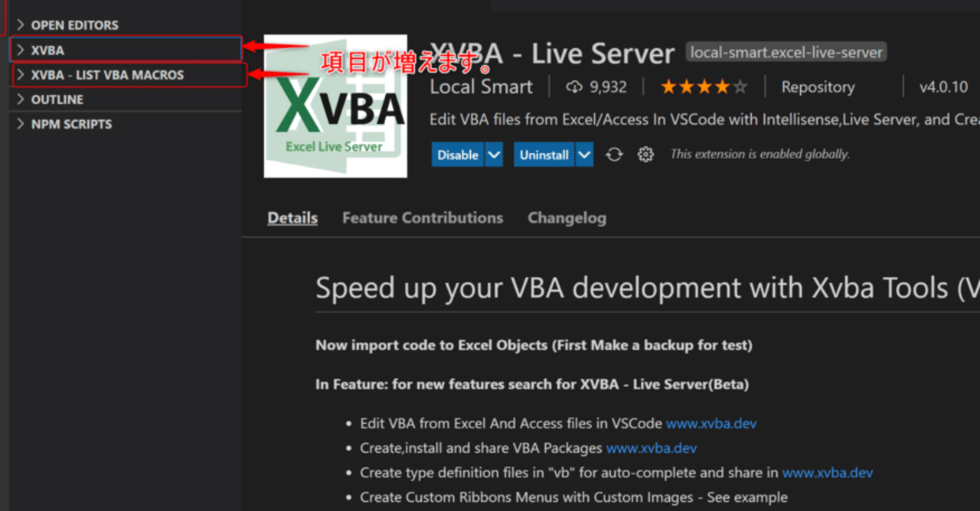Viewport: 980px width, 511px height.
Task: Open the extension settings gear icon
Action: (x=646, y=155)
